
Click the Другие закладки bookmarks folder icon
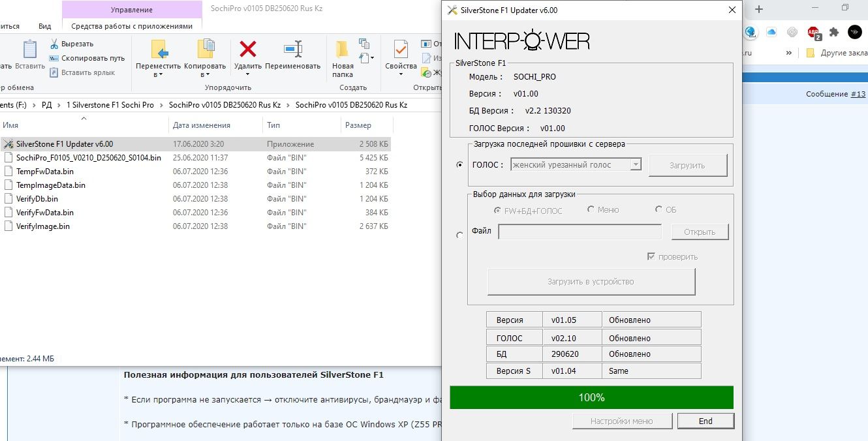[x=810, y=53]
